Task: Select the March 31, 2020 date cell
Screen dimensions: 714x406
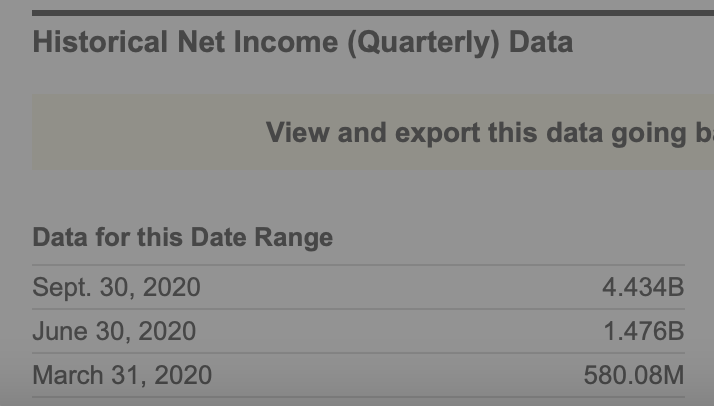Action: (122, 376)
